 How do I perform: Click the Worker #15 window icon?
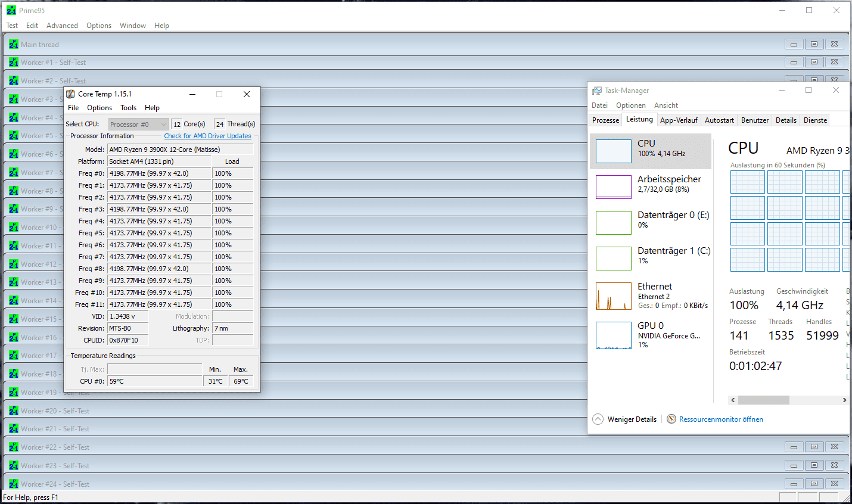point(14,319)
